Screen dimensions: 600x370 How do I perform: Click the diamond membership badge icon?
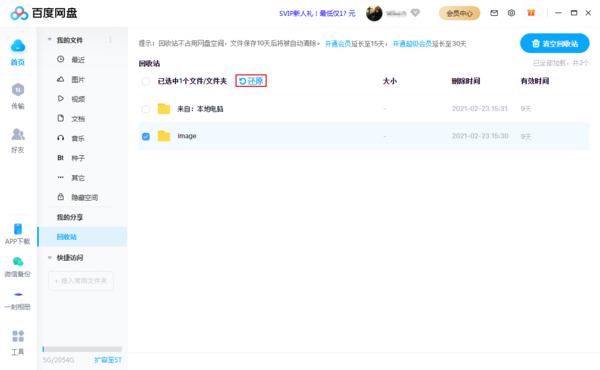click(x=415, y=13)
